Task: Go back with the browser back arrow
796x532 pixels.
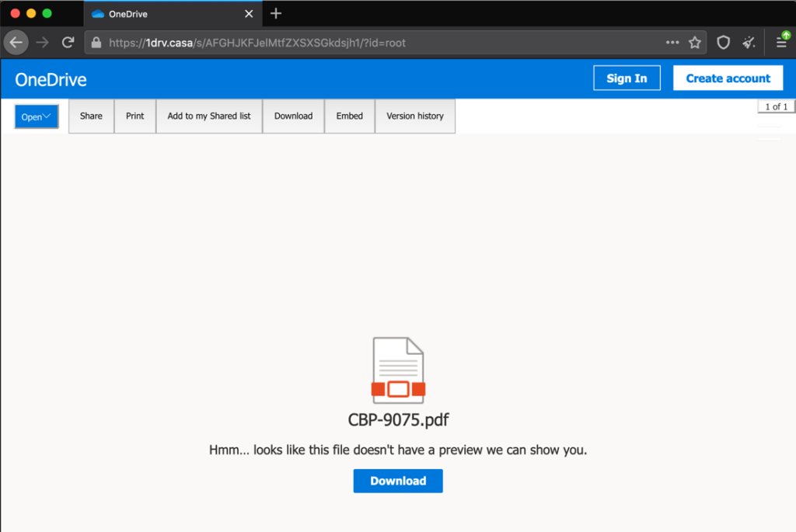Action: [16, 42]
